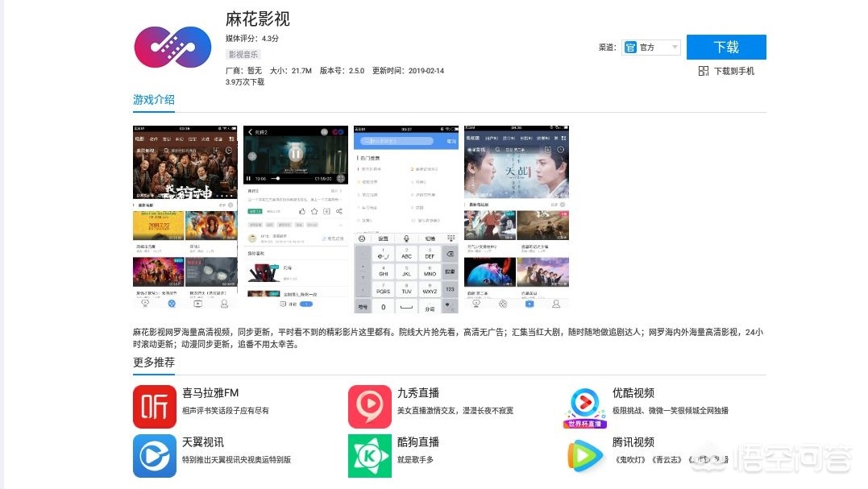Click the 天翼视讯 app icon

point(155,456)
